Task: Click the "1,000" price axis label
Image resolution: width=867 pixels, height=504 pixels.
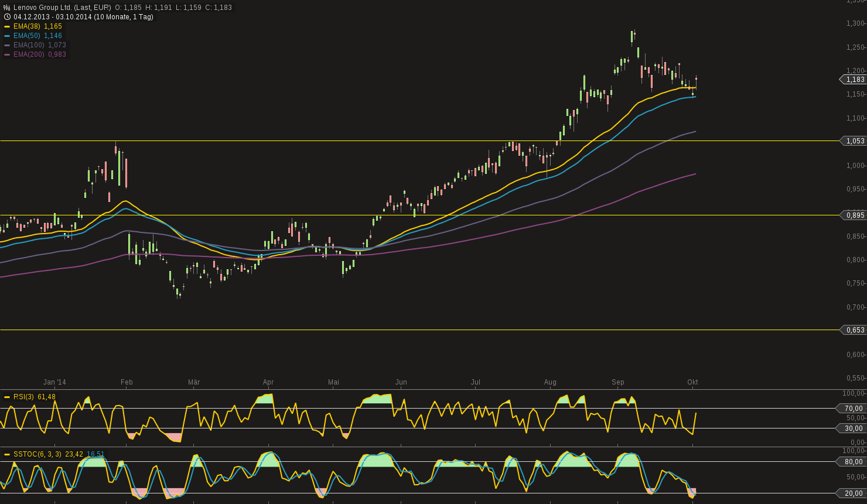Action: click(x=856, y=166)
